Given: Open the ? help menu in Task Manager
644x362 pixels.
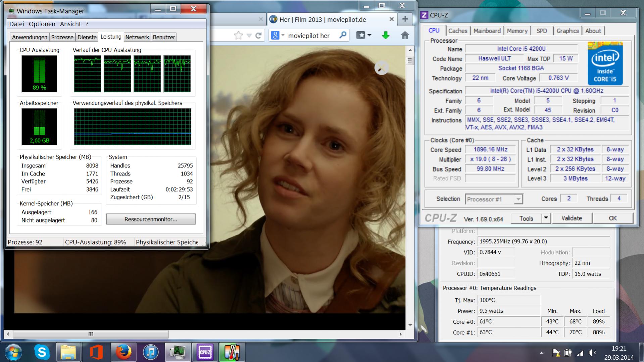Looking at the screenshot, I should pos(87,24).
